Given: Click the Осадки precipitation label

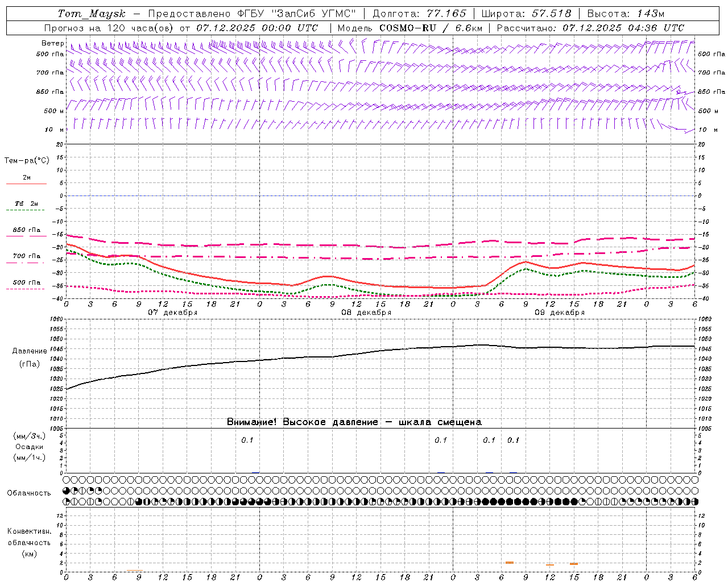Looking at the screenshot, I should [29, 447].
